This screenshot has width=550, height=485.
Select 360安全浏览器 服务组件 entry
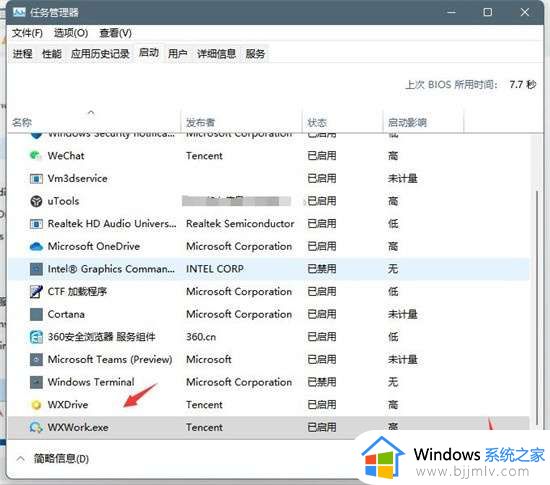click(x=101, y=337)
